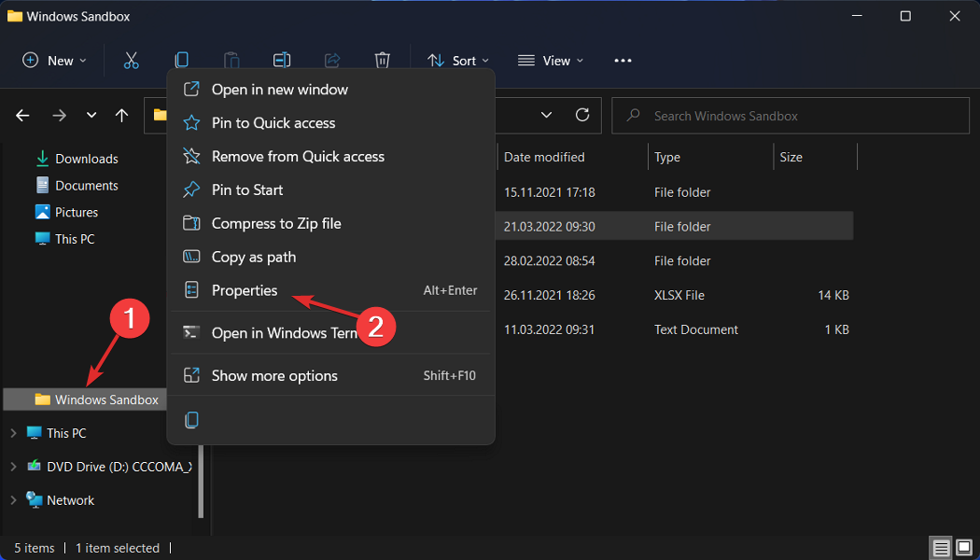Go up one folder level
The height and width of the screenshot is (560, 980).
[x=121, y=115]
